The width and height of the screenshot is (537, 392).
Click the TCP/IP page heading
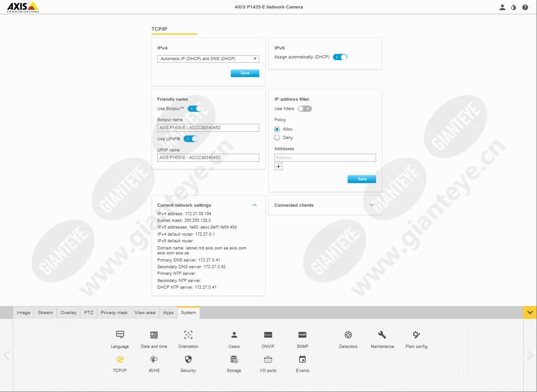tap(160, 29)
